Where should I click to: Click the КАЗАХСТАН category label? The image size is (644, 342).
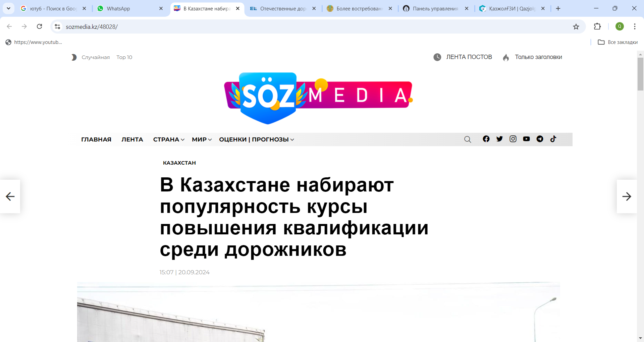tap(179, 163)
